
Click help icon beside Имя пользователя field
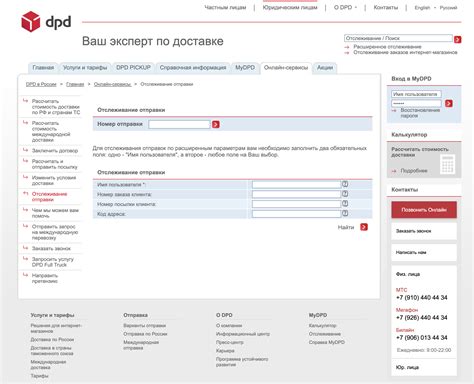point(345,184)
